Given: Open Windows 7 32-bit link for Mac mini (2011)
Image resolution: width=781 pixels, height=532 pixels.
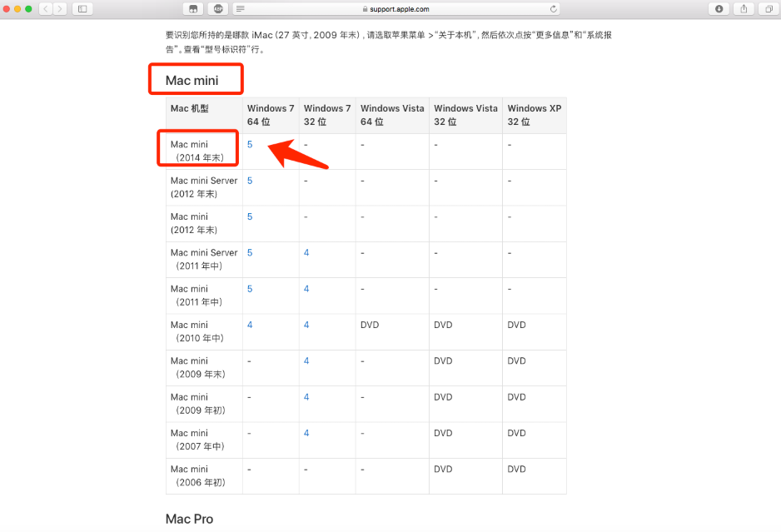Looking at the screenshot, I should pyautogui.click(x=306, y=288).
